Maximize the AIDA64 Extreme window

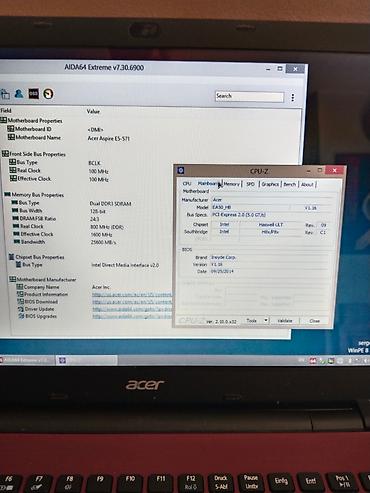[280, 69]
